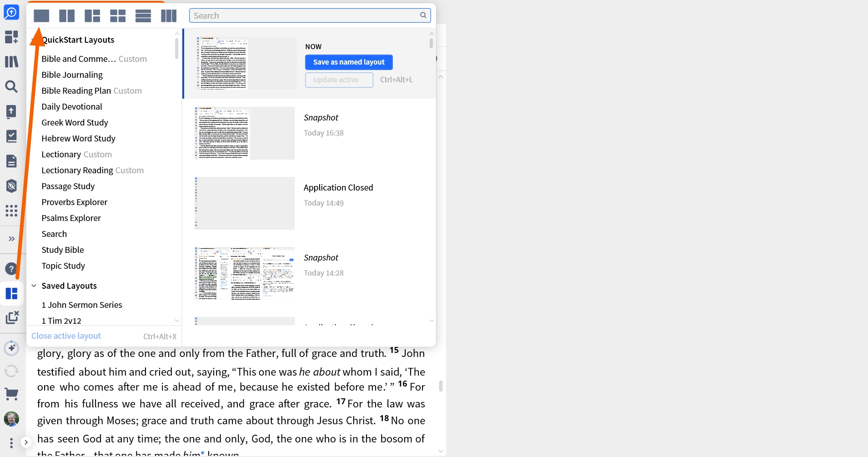Open the Hebrew Word Study layout
The image size is (868, 457).
[78, 138]
